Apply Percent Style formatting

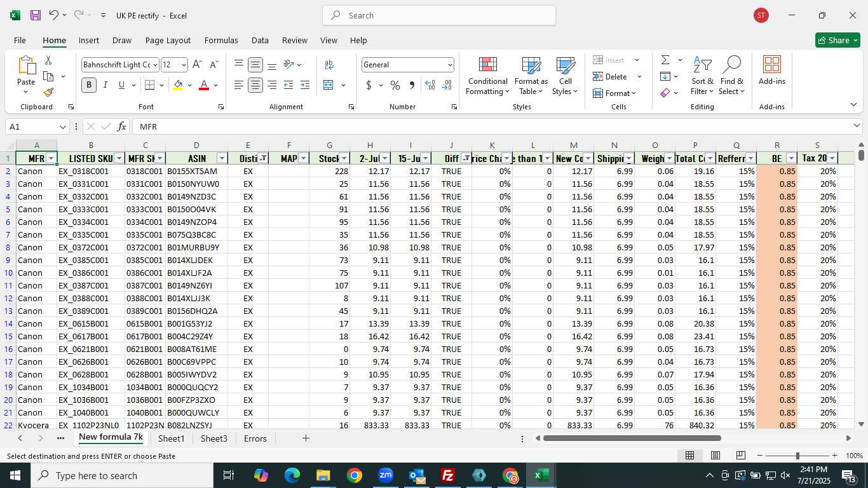[395, 85]
